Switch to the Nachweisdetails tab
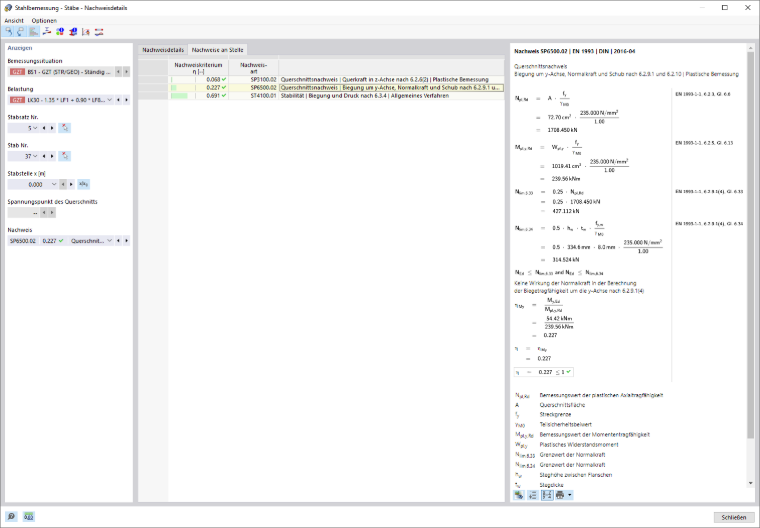Screen dimensions: 760x528 pyautogui.click(x=163, y=49)
